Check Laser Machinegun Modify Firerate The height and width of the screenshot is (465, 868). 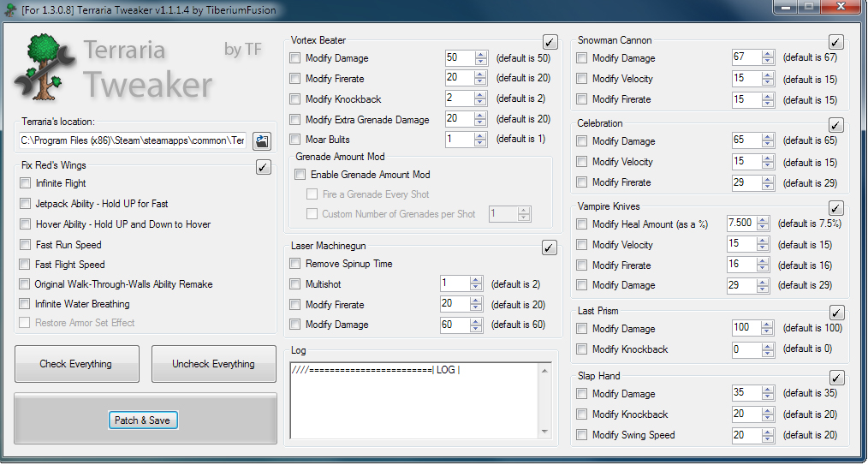pyautogui.click(x=295, y=305)
